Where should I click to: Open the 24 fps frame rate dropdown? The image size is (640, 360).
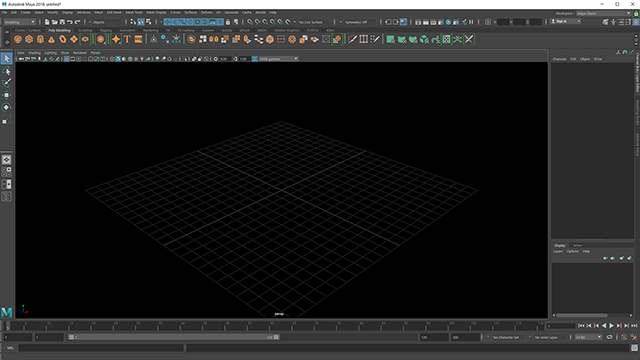pyautogui.click(x=588, y=338)
